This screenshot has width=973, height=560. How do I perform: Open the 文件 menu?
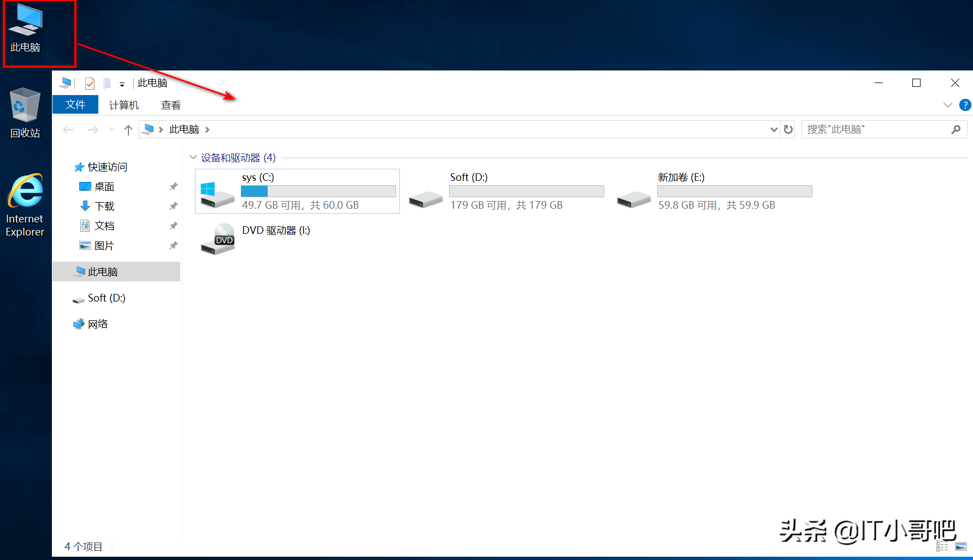click(75, 104)
